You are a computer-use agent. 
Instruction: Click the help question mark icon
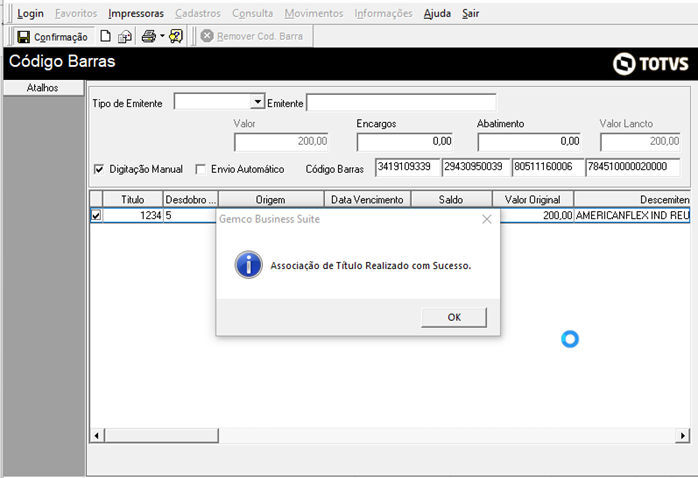point(176,36)
